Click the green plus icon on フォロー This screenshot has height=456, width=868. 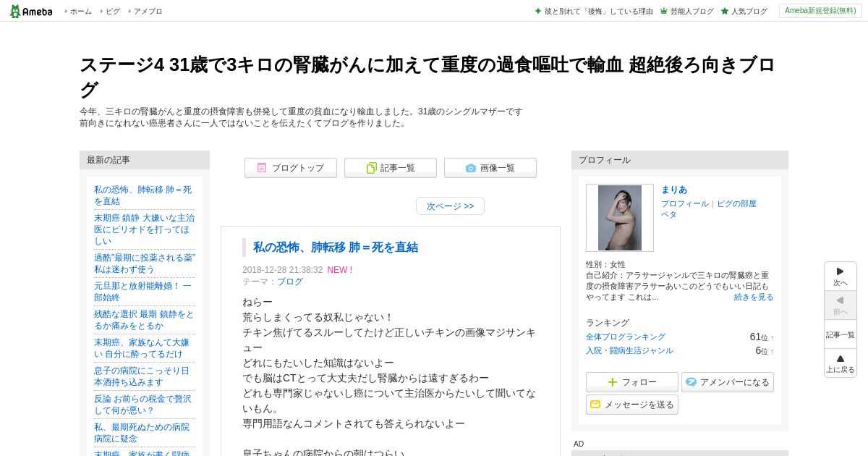(613, 382)
